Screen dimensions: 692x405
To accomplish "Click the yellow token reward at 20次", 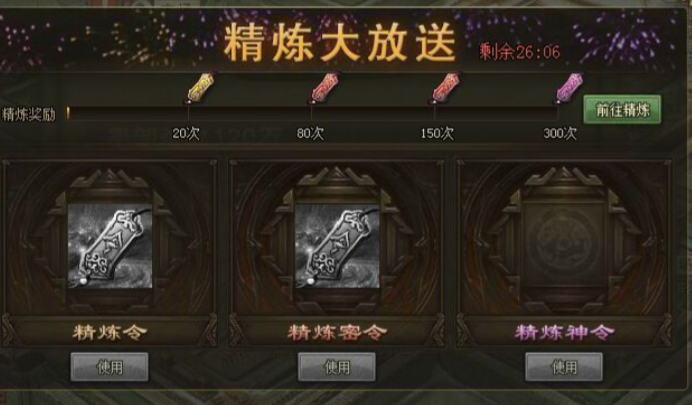I will click(x=199, y=88).
